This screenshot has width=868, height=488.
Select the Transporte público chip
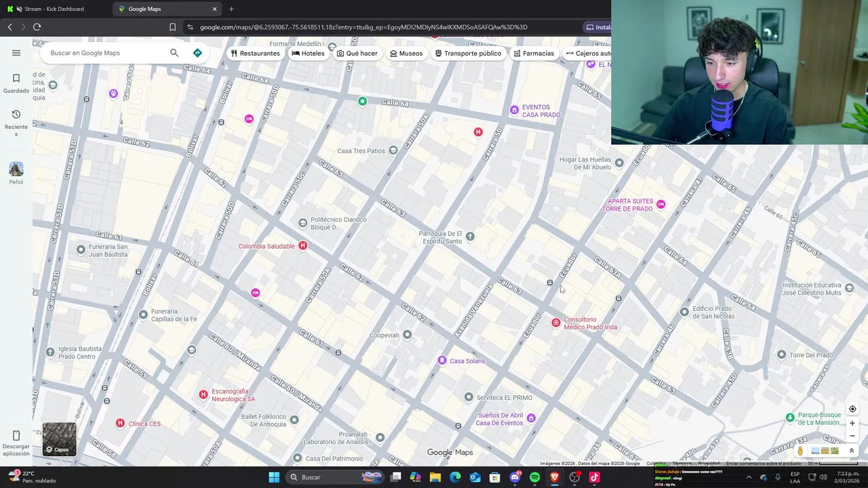tap(468, 54)
